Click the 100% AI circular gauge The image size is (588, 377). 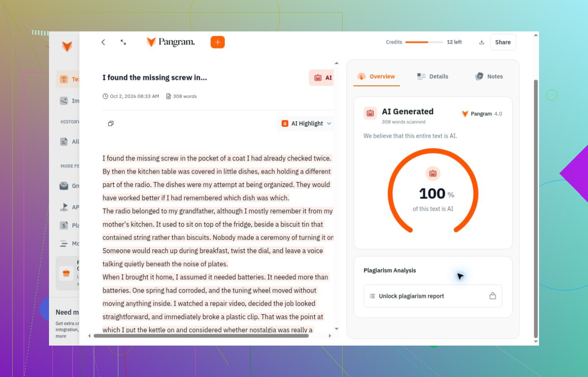[x=433, y=192]
